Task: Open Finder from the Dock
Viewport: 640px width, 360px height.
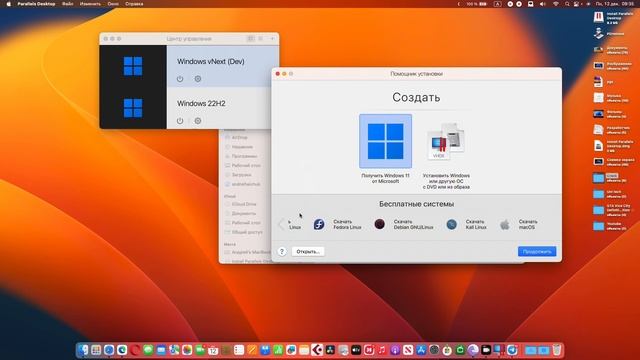Action: point(83,350)
